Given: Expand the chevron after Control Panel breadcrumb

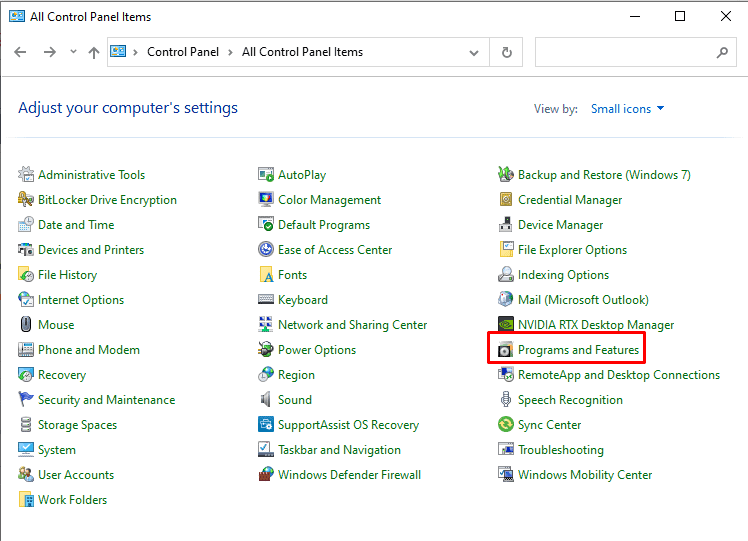Looking at the screenshot, I should [x=230, y=52].
